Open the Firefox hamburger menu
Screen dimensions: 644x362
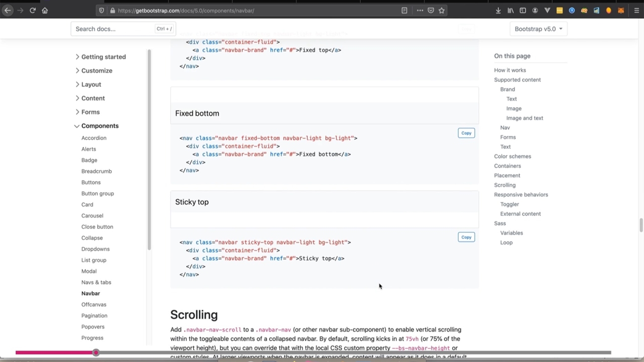[x=636, y=11]
